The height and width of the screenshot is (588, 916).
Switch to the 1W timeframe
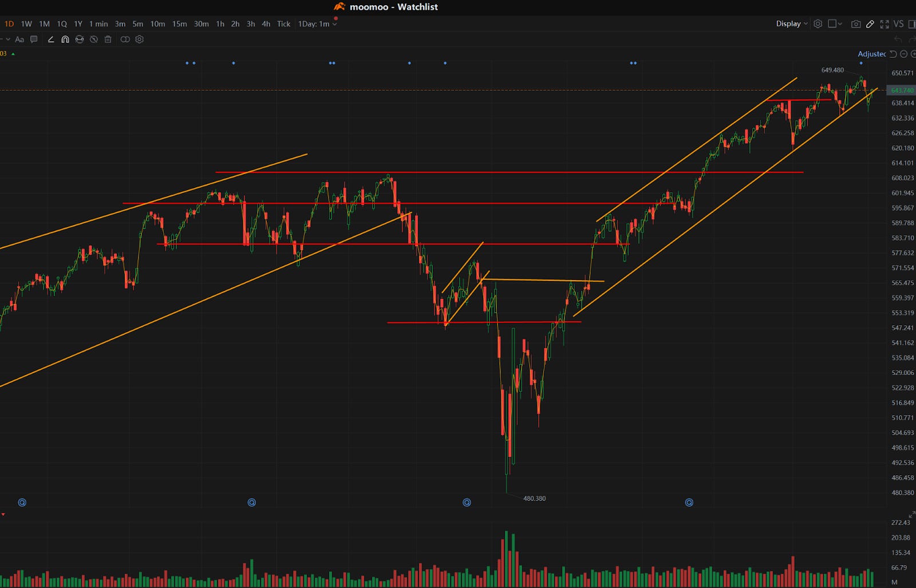coord(26,23)
